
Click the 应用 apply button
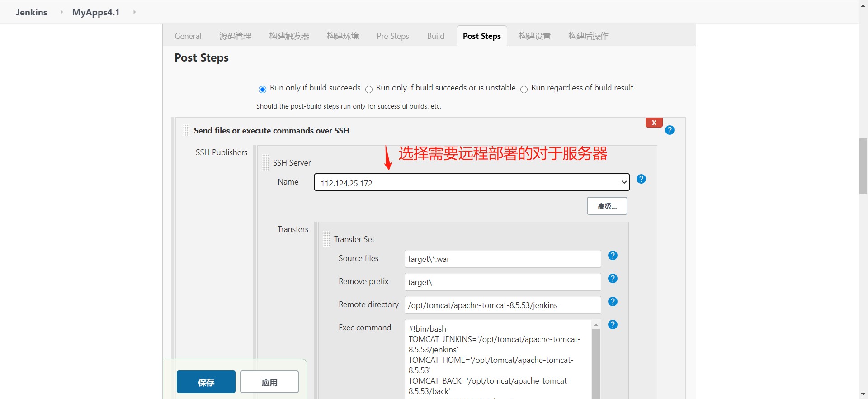point(269,382)
